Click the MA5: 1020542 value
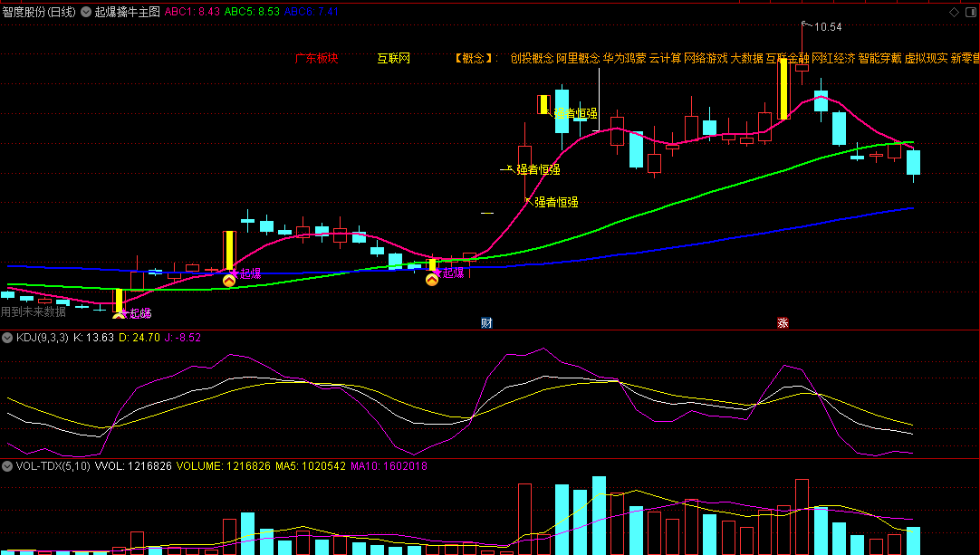Image resolution: width=980 pixels, height=555 pixels. click(x=311, y=466)
